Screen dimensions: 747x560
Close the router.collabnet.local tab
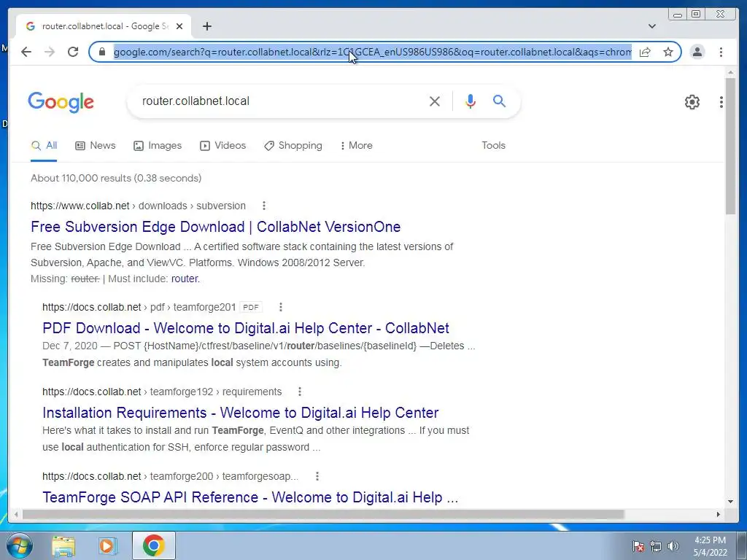[179, 26]
